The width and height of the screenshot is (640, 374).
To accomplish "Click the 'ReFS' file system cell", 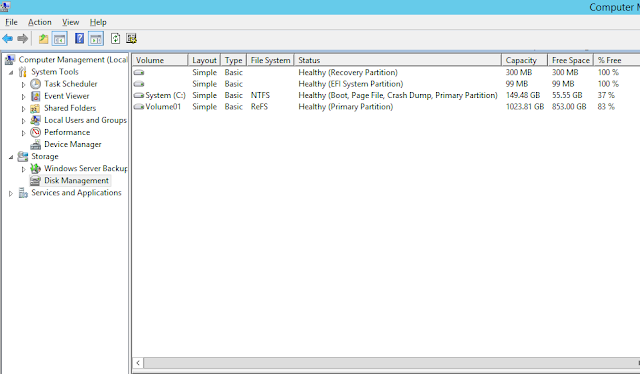I will coord(259,107).
